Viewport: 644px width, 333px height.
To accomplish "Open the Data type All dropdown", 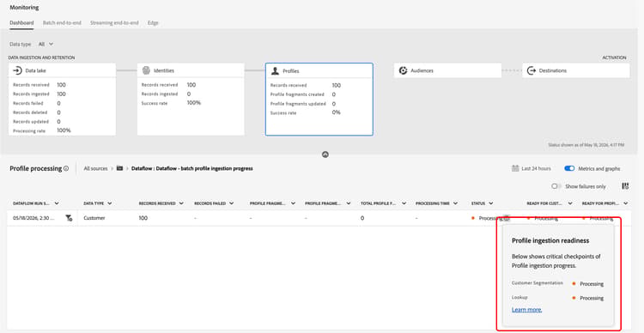I will 46,44.
